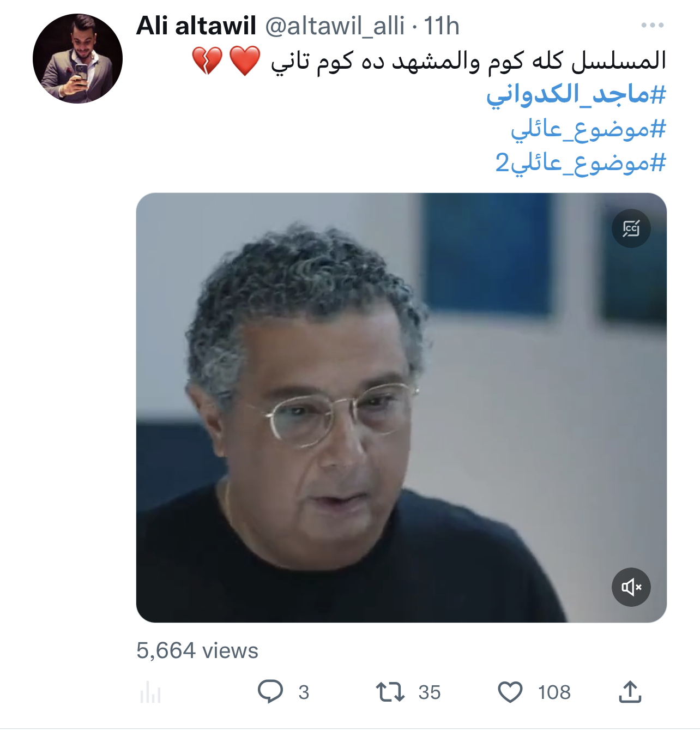Toggle closed captions on the video
The width and height of the screenshot is (700, 730).
[x=631, y=228]
